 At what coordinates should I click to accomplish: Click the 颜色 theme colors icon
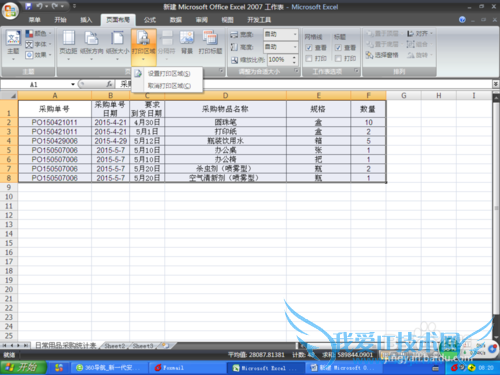click(x=29, y=33)
